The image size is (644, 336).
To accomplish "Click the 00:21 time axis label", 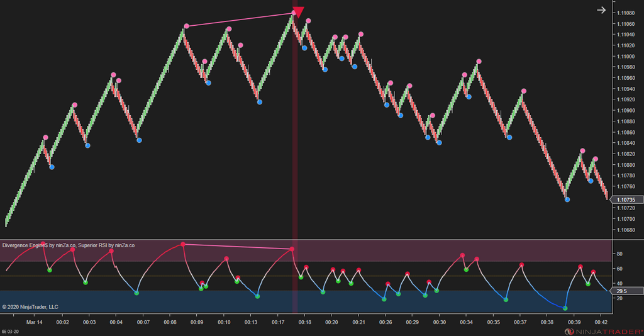I will [x=358, y=322].
